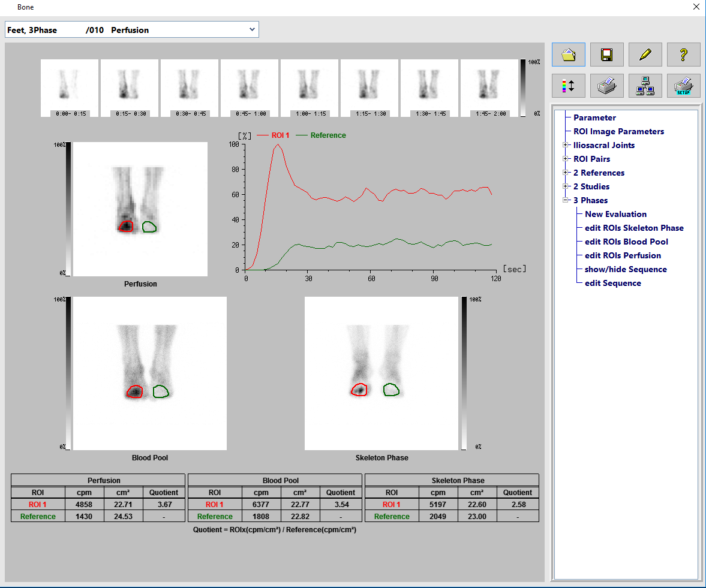This screenshot has height=588, width=706.
Task: Open help with the question mark icon
Action: point(683,55)
